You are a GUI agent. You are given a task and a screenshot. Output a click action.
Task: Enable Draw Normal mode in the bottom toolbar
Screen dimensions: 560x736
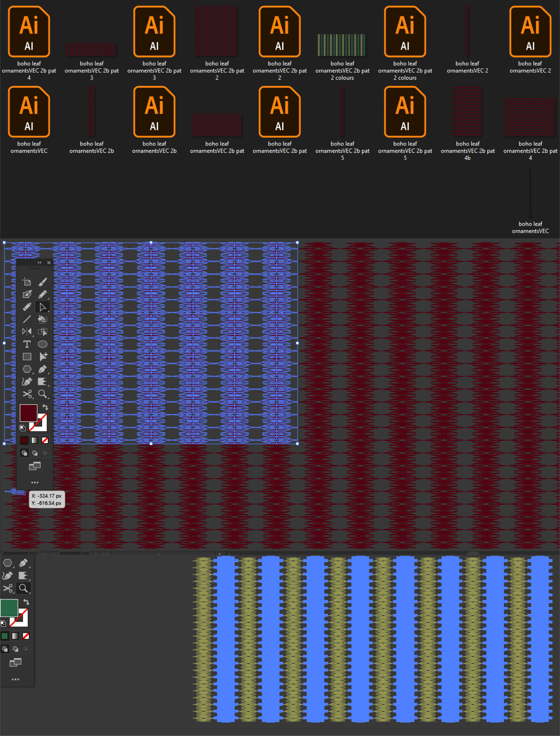tap(5, 649)
